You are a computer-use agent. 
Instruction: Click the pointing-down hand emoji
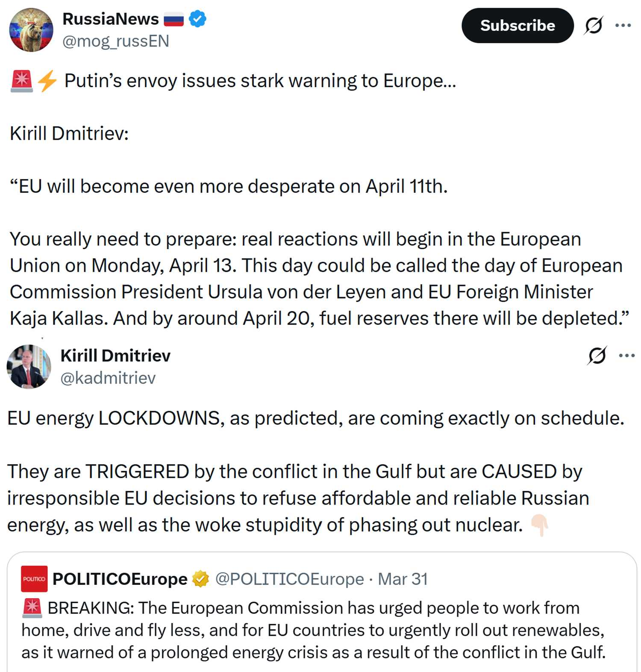coord(539,525)
